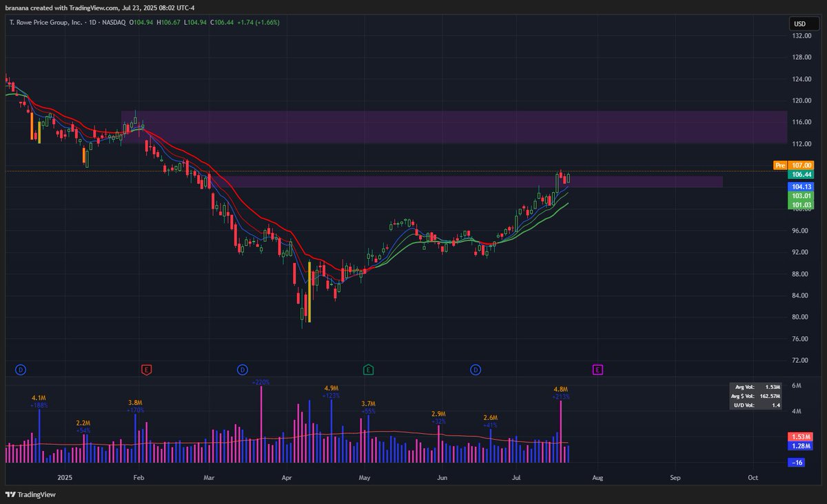This screenshot has width=827, height=504.
Task: Click the lower purple zone near 105
Action: coord(466,181)
